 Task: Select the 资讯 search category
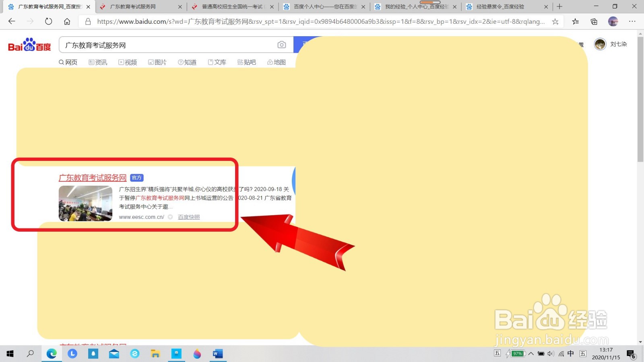(x=98, y=62)
